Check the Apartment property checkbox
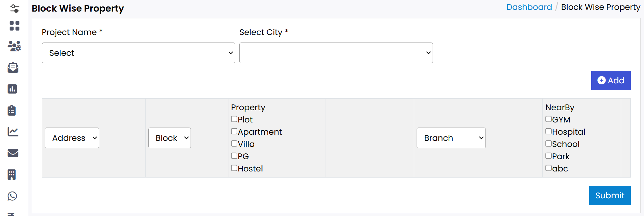644x216 pixels. [x=234, y=131]
